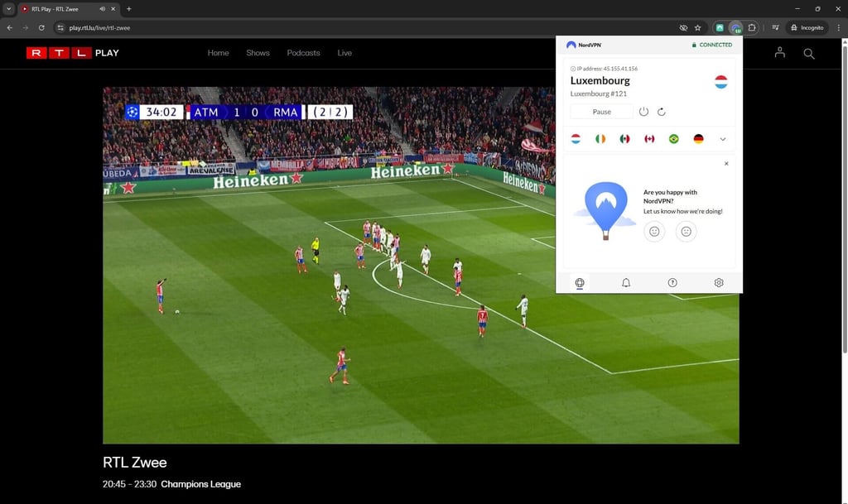Open the media control toolbar icon
The image size is (848, 504).
click(775, 27)
